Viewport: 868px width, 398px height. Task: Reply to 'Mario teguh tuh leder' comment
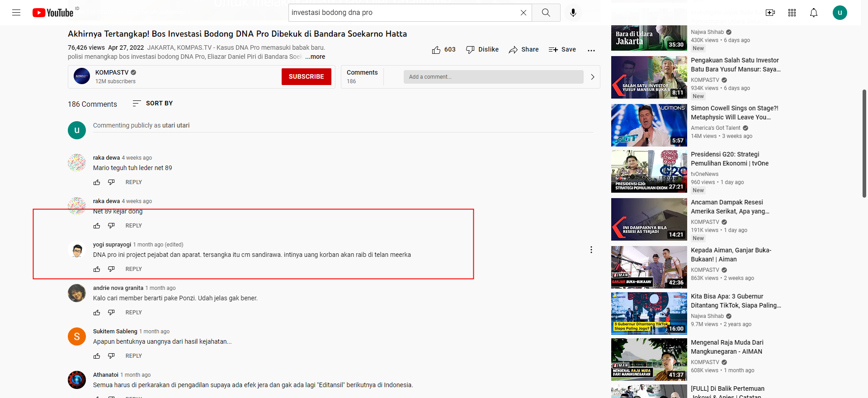pyautogui.click(x=134, y=182)
